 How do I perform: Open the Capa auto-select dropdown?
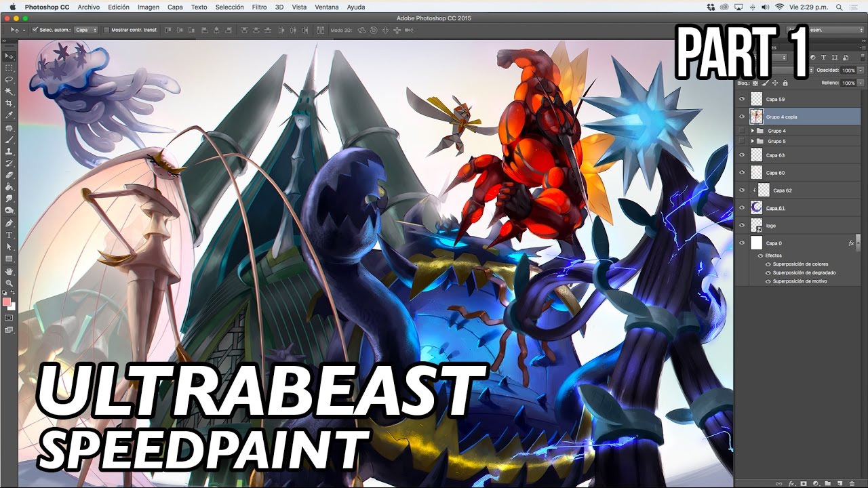pyautogui.click(x=86, y=30)
